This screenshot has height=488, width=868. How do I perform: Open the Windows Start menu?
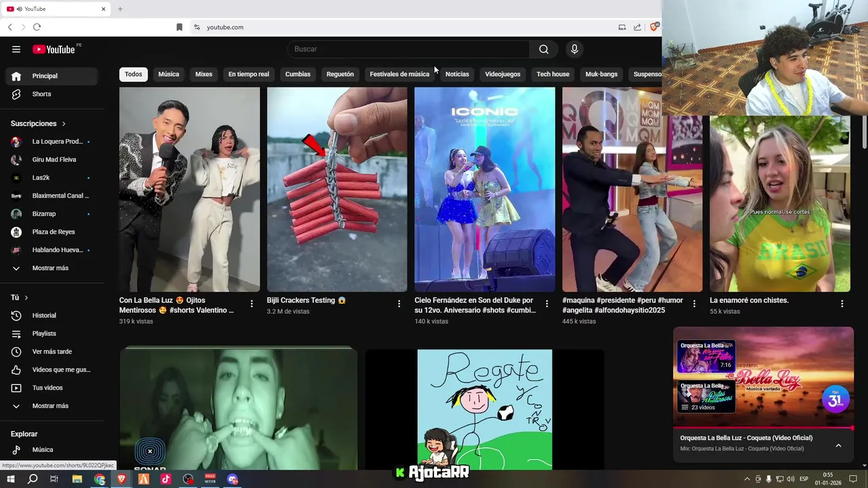click(x=11, y=479)
